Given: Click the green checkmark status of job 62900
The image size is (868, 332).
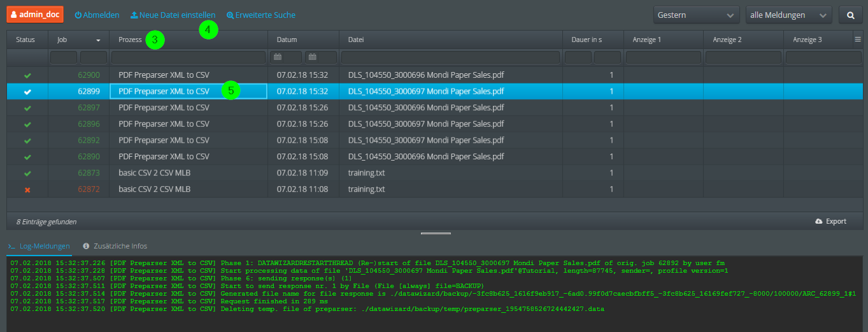Looking at the screenshot, I should [x=27, y=75].
